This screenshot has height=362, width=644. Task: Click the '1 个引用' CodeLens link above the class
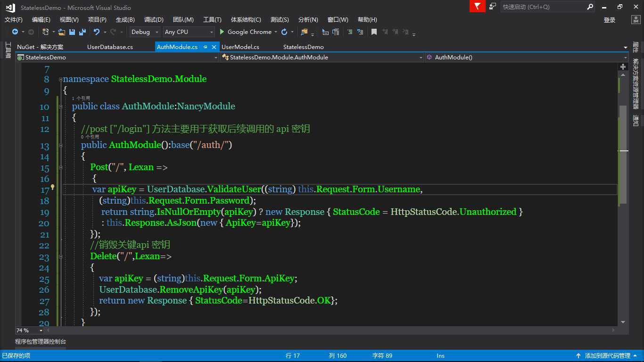pos(81,98)
